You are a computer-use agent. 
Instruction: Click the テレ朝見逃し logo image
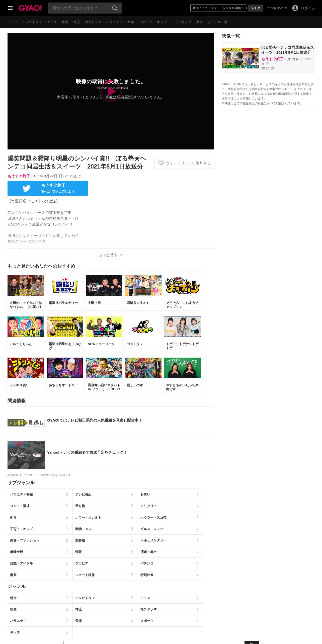(26, 423)
